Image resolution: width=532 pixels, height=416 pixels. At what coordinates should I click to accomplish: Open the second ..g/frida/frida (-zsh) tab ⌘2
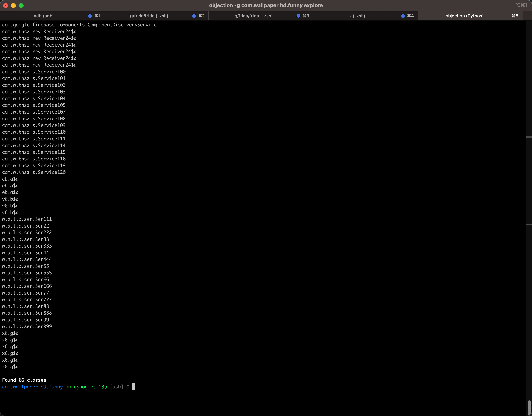point(156,16)
